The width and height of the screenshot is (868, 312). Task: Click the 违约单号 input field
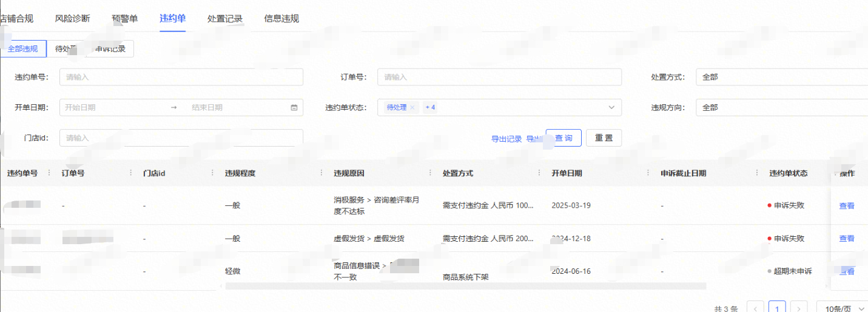coord(181,78)
